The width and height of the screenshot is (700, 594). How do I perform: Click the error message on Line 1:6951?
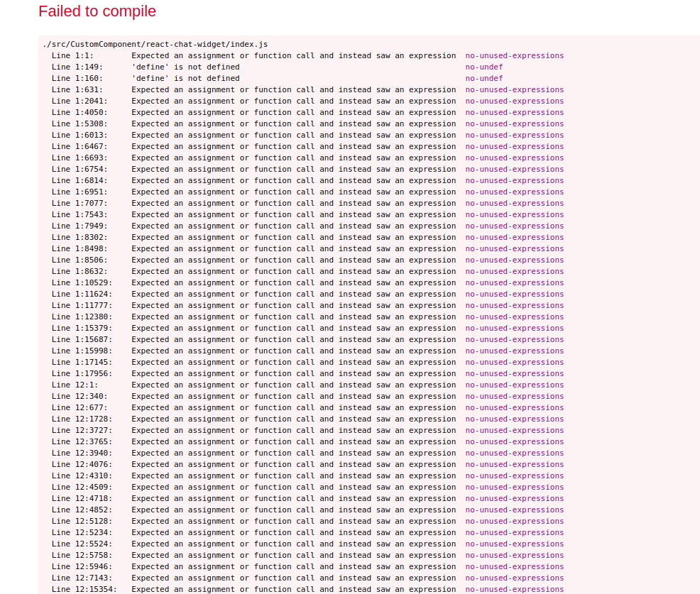[294, 192]
